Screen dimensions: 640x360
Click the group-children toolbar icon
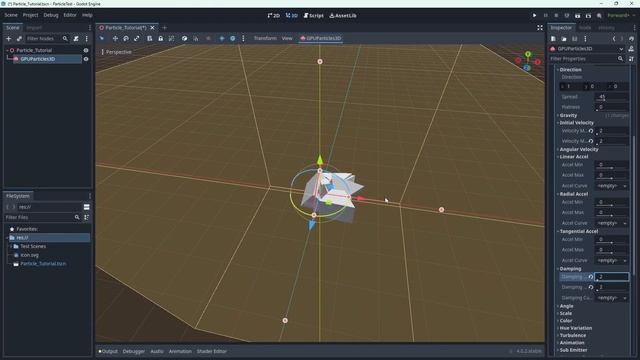[x=171, y=38]
